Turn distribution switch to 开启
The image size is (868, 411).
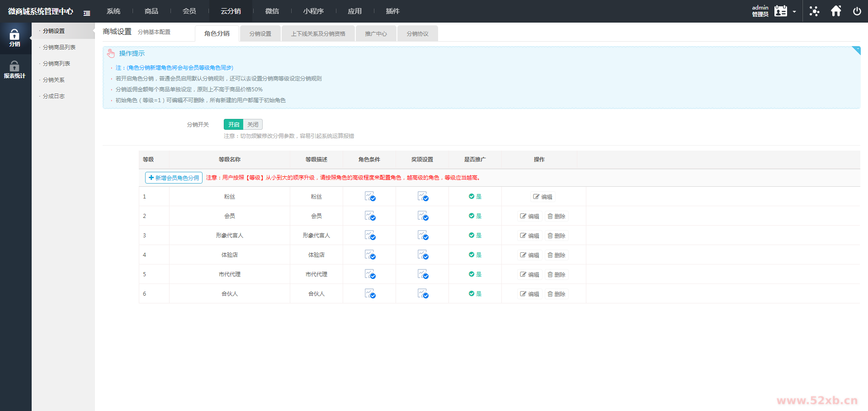pyautogui.click(x=233, y=125)
